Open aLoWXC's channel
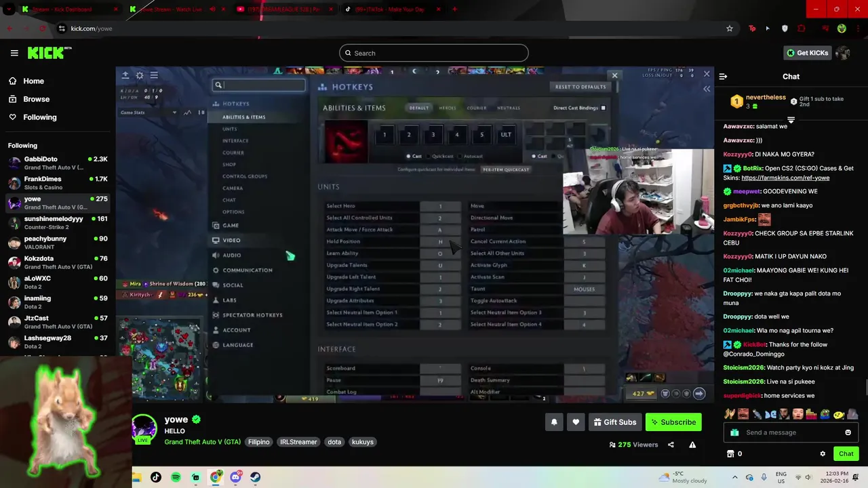The image size is (868, 488). coord(58,282)
